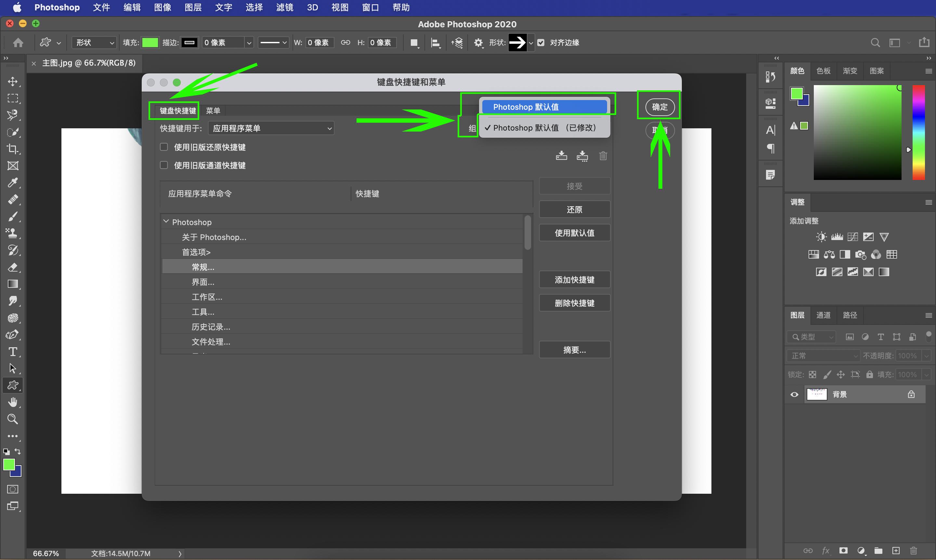This screenshot has height=560, width=936.
Task: Open path arrangement layers icon
Action: [x=457, y=43]
